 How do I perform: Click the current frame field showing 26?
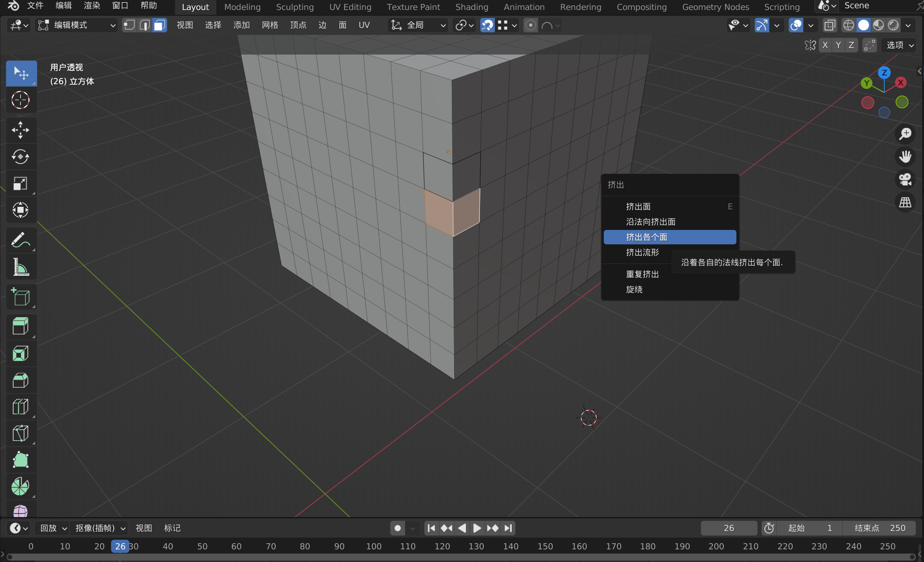[729, 528]
